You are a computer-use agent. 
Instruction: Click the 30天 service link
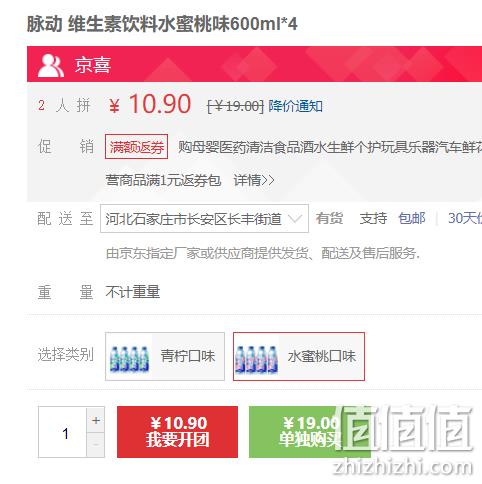[x=465, y=218]
